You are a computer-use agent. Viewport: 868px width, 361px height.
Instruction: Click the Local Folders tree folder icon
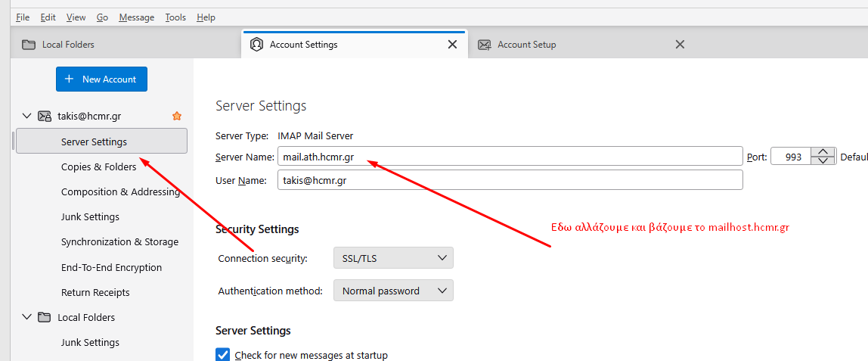click(45, 318)
